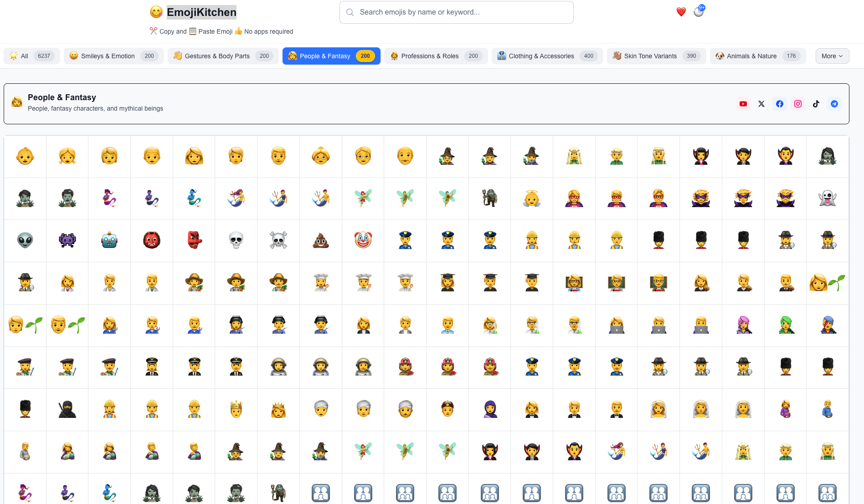
Task: Select the ninja emoji
Action: pyautogui.click(x=67, y=409)
